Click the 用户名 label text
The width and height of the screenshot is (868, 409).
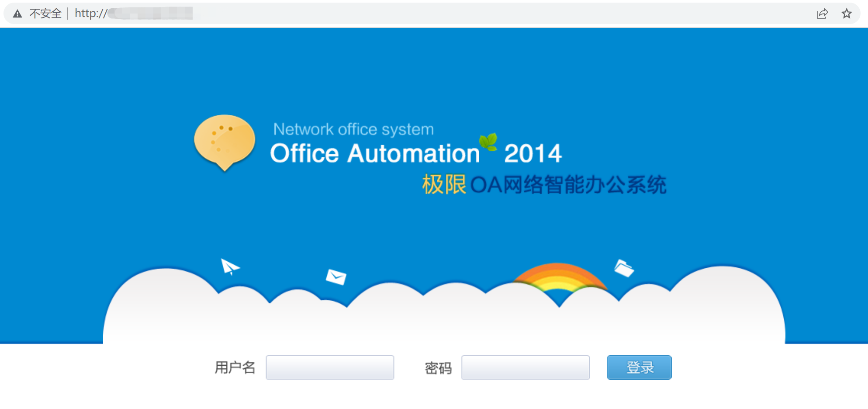tap(235, 367)
